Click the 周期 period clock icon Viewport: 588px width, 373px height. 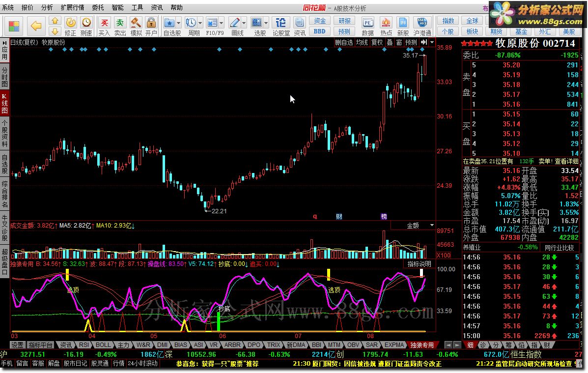pos(191,23)
